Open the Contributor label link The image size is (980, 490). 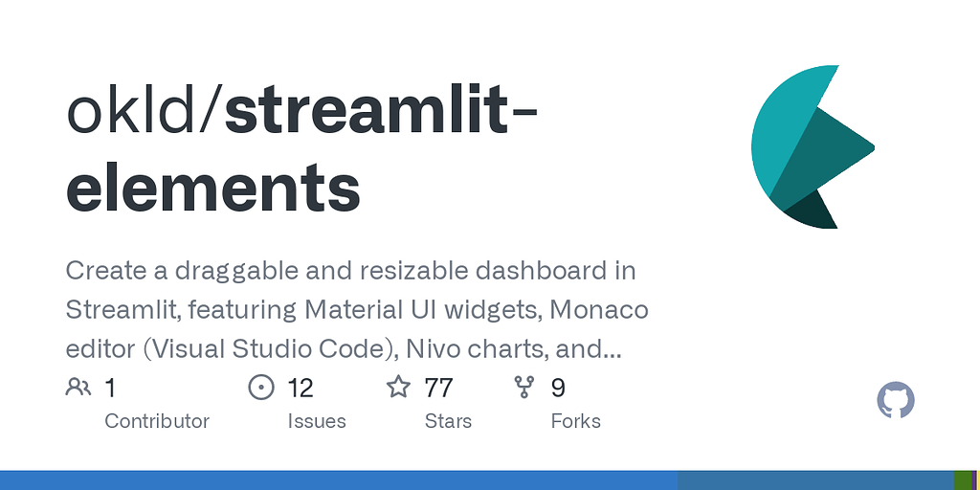click(x=156, y=421)
